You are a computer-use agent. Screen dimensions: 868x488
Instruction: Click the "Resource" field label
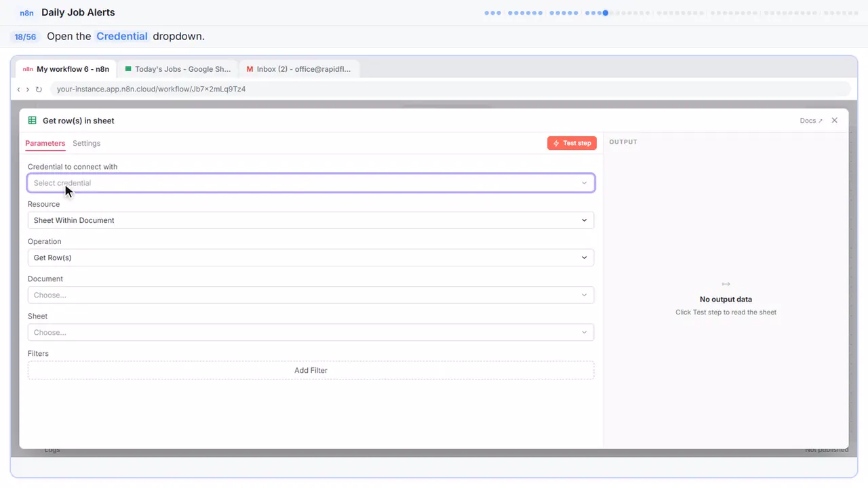point(43,204)
